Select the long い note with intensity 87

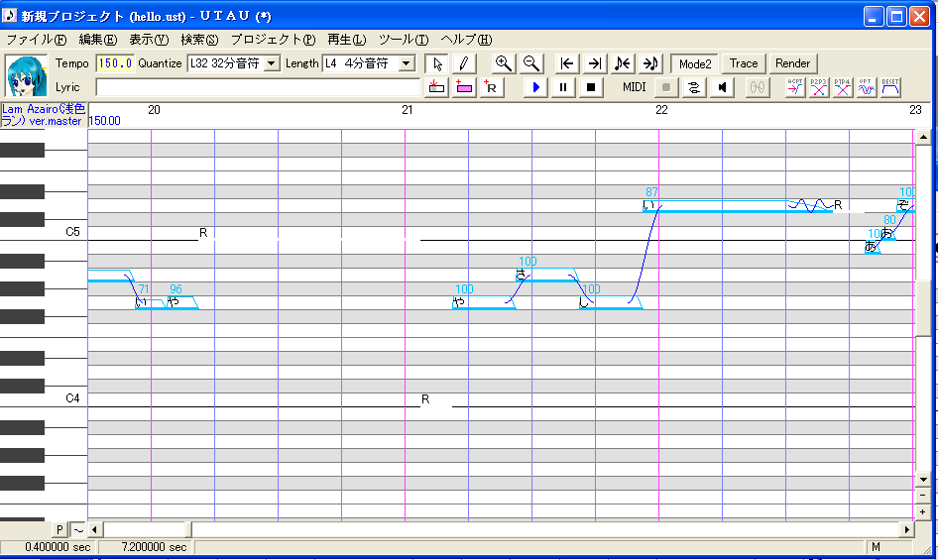click(x=737, y=206)
